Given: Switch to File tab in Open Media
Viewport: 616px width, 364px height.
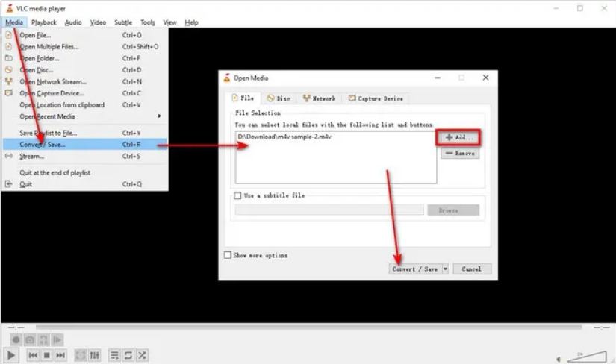Looking at the screenshot, I should 243,98.
